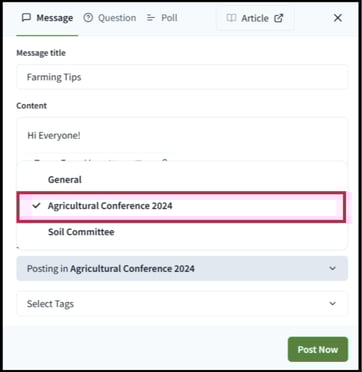
Task: Click in the Content text area
Action: [182, 139]
